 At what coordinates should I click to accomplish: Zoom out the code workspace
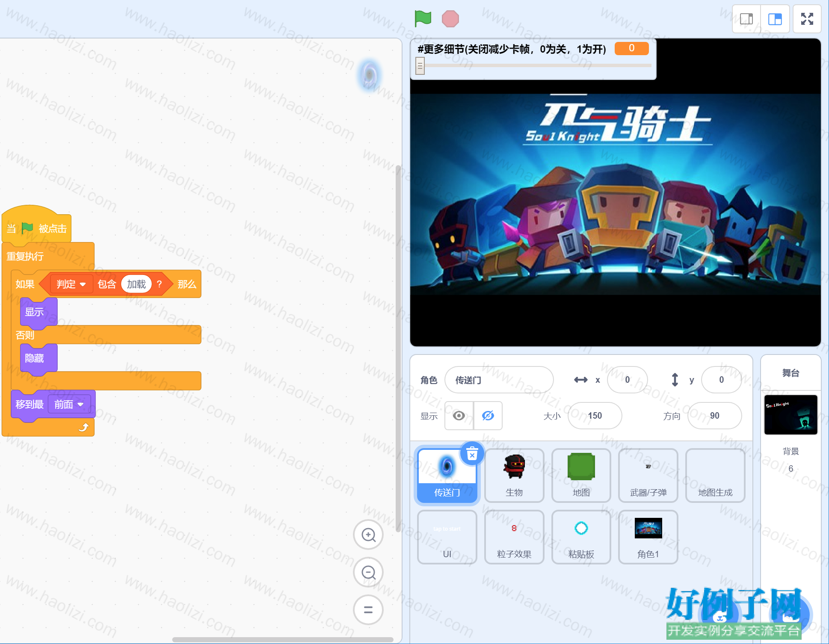click(x=368, y=572)
